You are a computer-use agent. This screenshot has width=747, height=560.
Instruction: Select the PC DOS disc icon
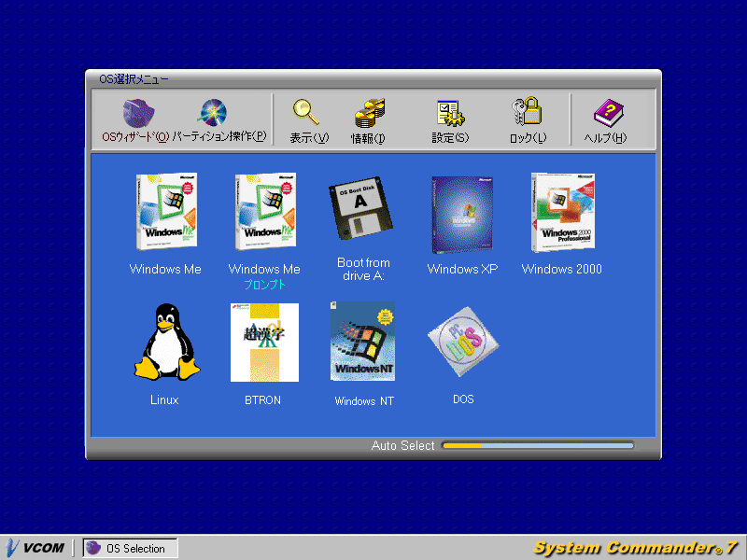[x=463, y=341]
